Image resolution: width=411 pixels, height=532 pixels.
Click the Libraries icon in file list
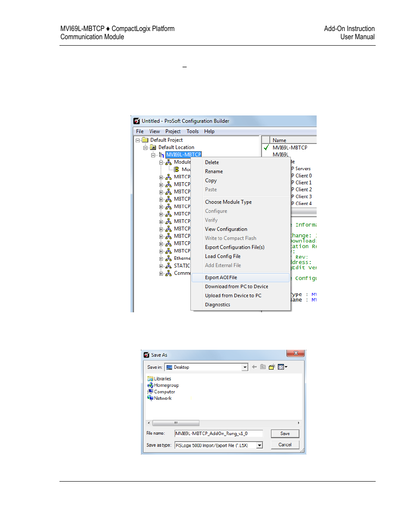coord(150,379)
